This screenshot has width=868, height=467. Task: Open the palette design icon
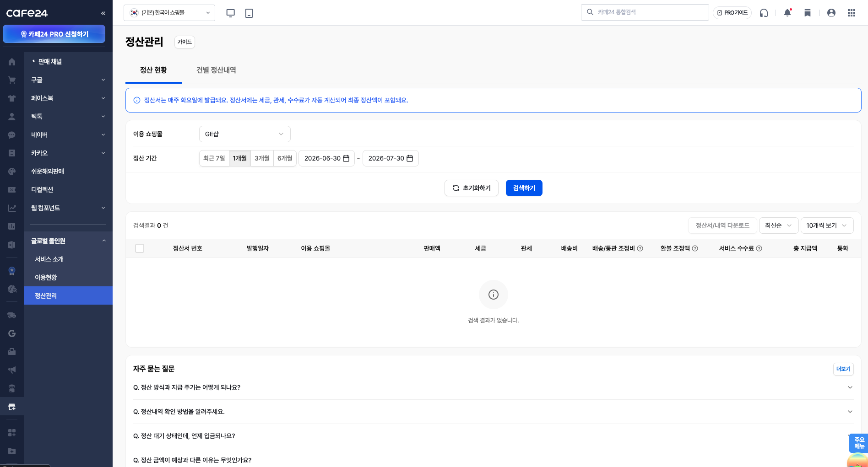pyautogui.click(x=12, y=172)
